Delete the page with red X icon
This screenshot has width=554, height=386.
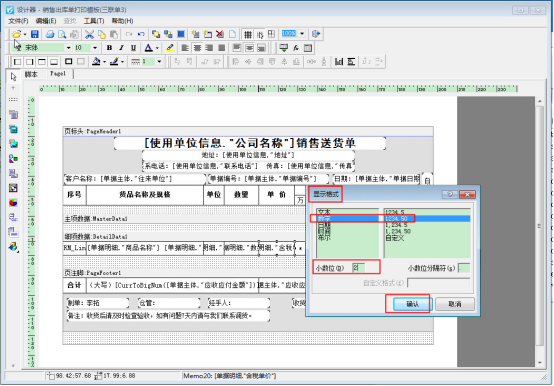pos(220,34)
